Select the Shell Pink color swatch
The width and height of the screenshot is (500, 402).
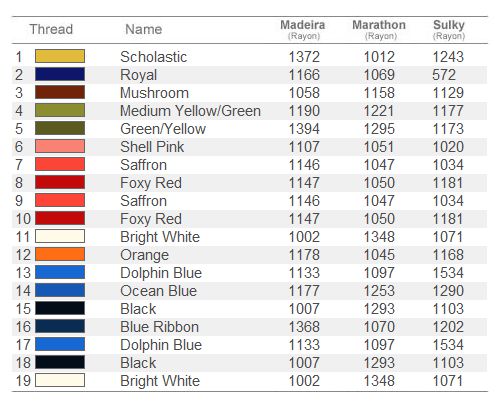point(60,146)
